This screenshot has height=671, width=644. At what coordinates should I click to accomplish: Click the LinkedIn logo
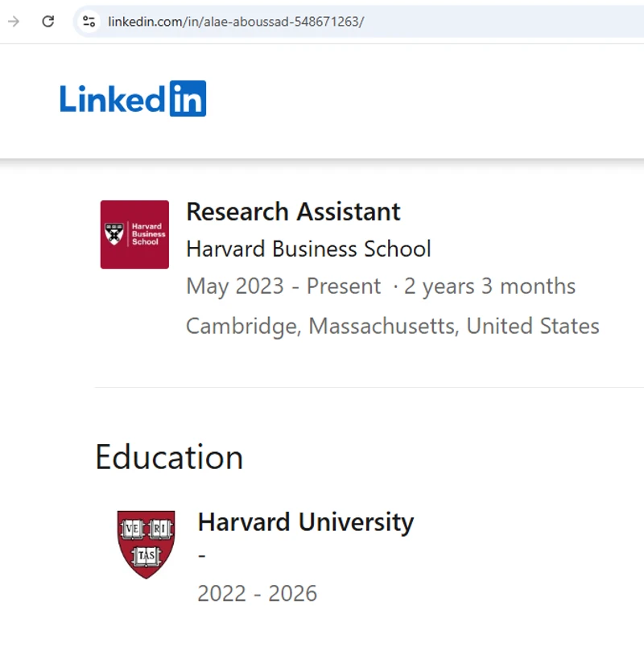133,97
